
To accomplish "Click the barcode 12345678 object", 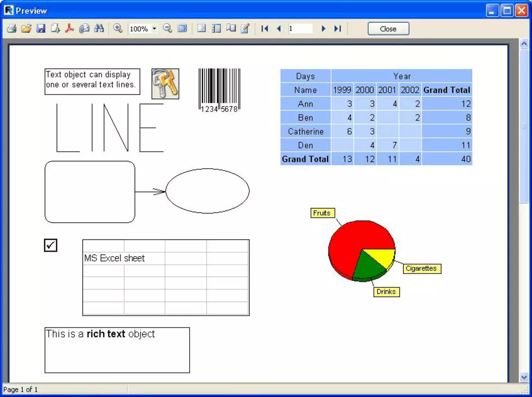I will pos(220,90).
